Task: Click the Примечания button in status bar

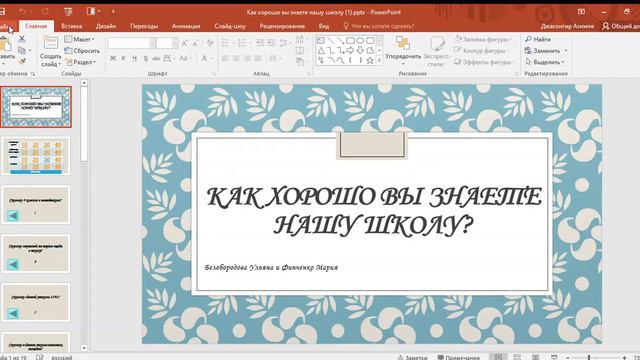Action: (x=458, y=357)
